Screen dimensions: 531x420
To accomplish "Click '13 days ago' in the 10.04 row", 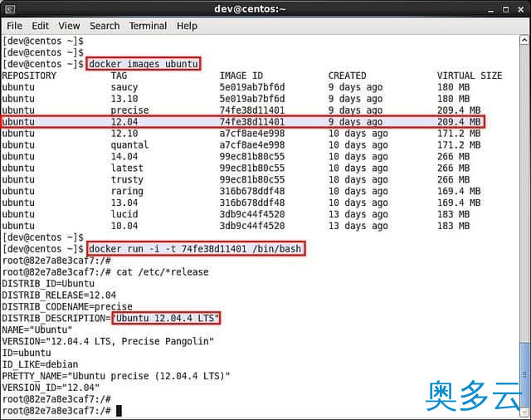I will pyautogui.click(x=358, y=226).
